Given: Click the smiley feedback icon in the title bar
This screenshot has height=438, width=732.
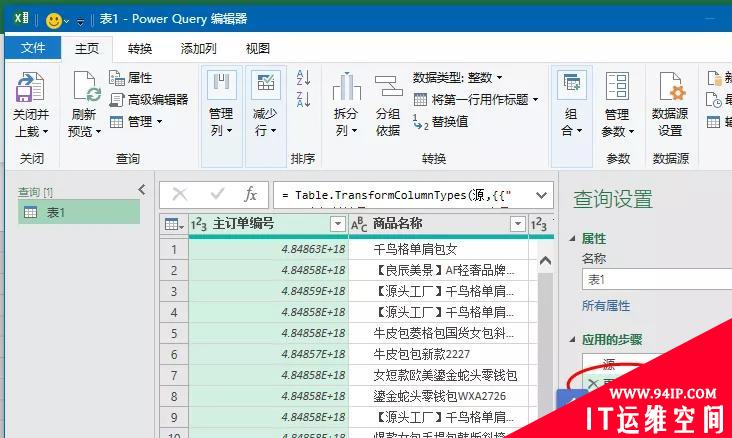Looking at the screenshot, I should click(x=54, y=20).
